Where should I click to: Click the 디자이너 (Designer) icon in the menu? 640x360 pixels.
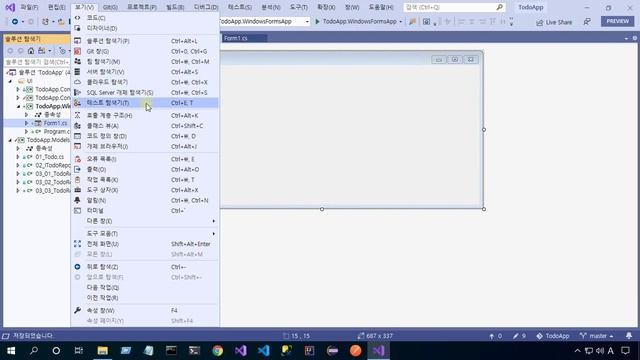77,28
